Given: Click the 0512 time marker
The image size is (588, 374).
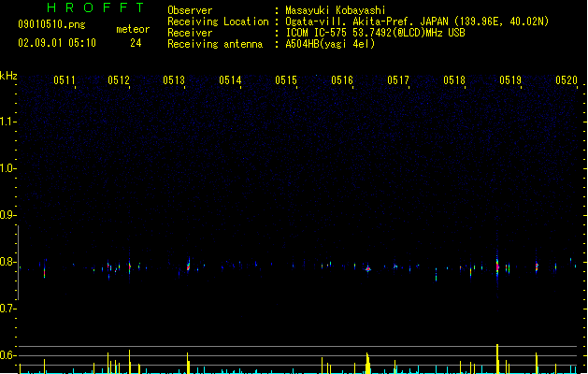Looking at the screenshot, I should [x=119, y=80].
